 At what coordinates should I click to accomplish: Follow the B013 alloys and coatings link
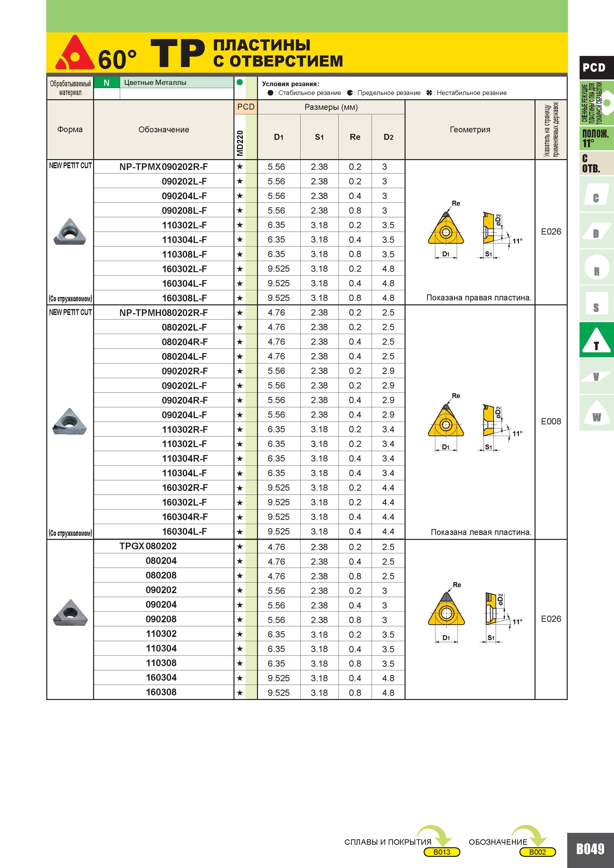pyautogui.click(x=441, y=852)
